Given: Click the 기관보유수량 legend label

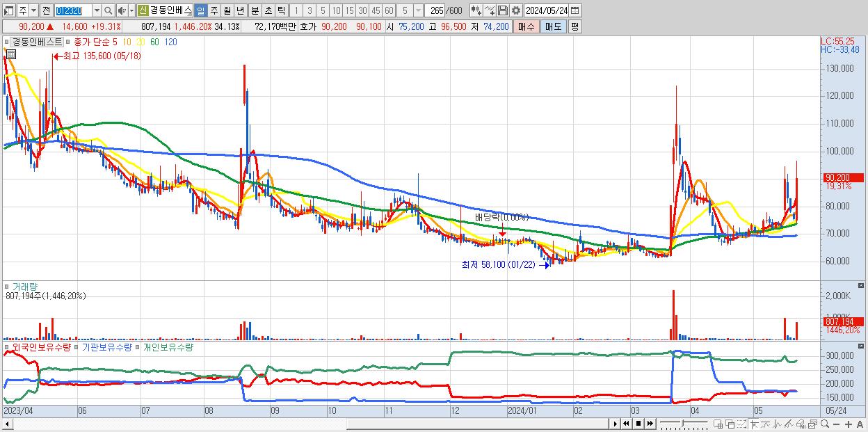Looking at the screenshot, I should 106,346.
